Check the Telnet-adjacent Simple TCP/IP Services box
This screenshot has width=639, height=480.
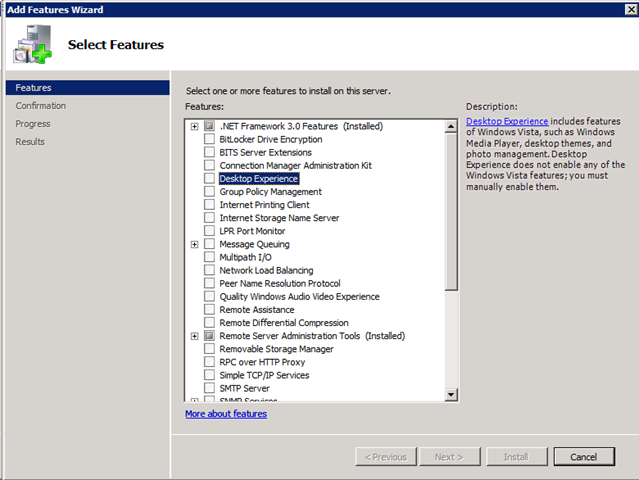pyautogui.click(x=209, y=375)
